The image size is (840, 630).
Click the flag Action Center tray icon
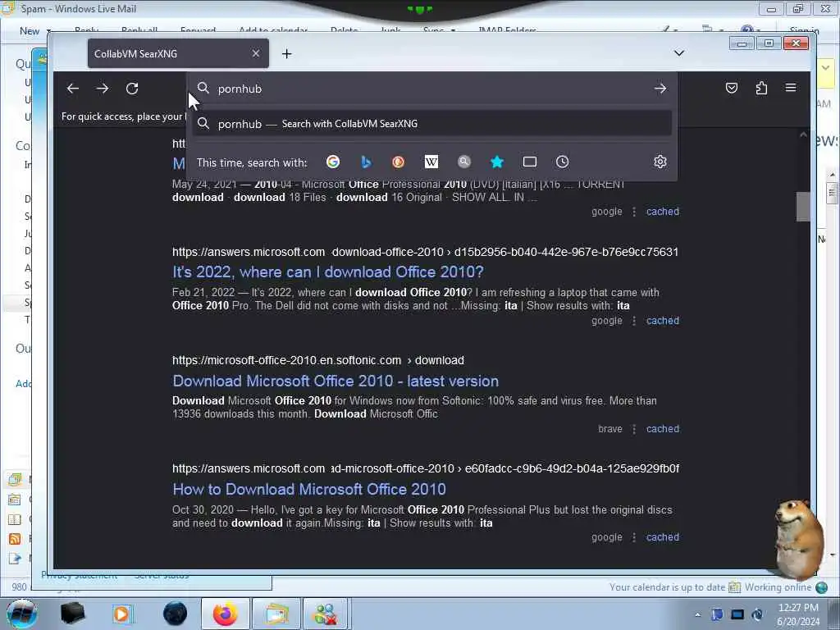tap(717, 615)
